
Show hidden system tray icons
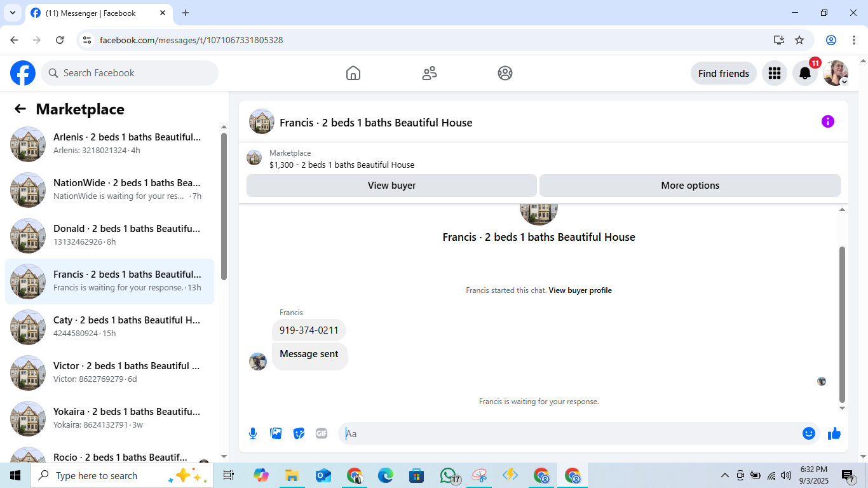pos(724,475)
